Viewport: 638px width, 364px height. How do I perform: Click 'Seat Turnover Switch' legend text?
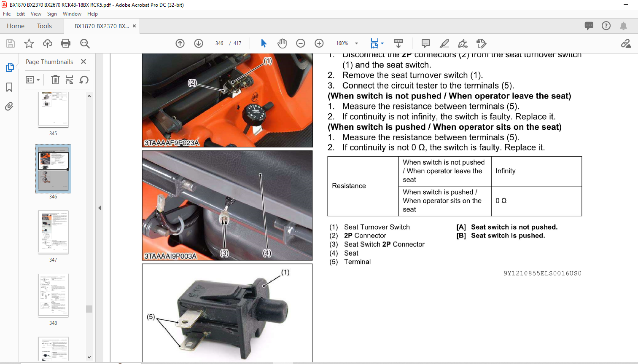[377, 227]
